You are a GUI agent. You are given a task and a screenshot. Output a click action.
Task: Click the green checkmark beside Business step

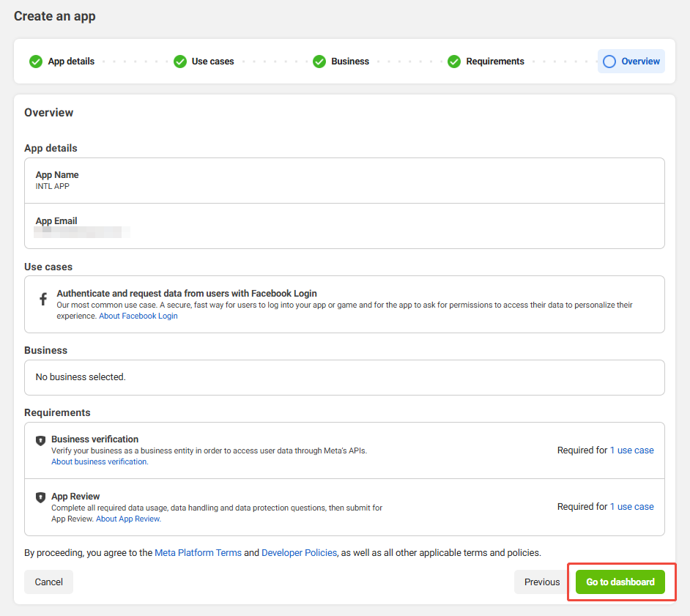pyautogui.click(x=319, y=62)
